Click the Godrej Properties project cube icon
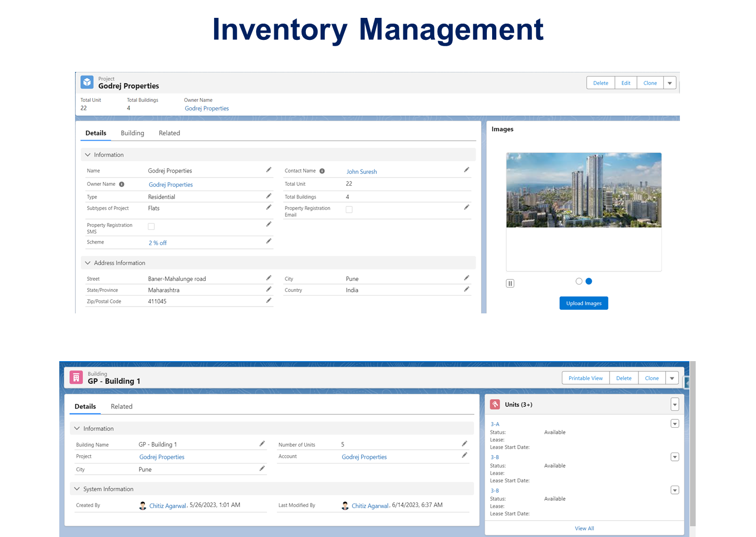The height and width of the screenshot is (537, 756). pos(87,82)
